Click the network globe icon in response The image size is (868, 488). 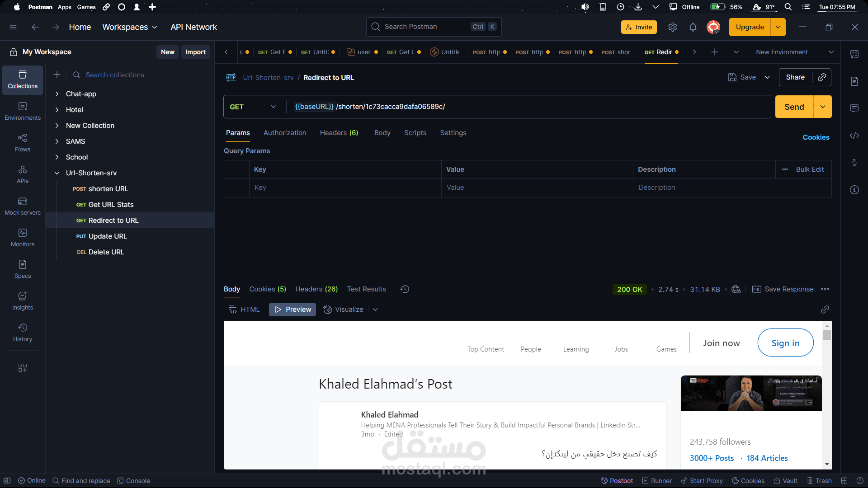tap(736, 289)
